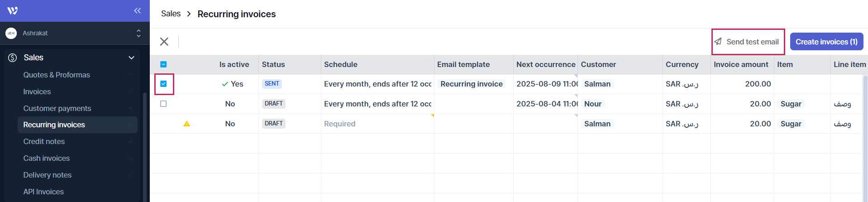Uncheck the selected Salman SENT row checkbox
This screenshot has height=202, width=868.
point(164,84)
